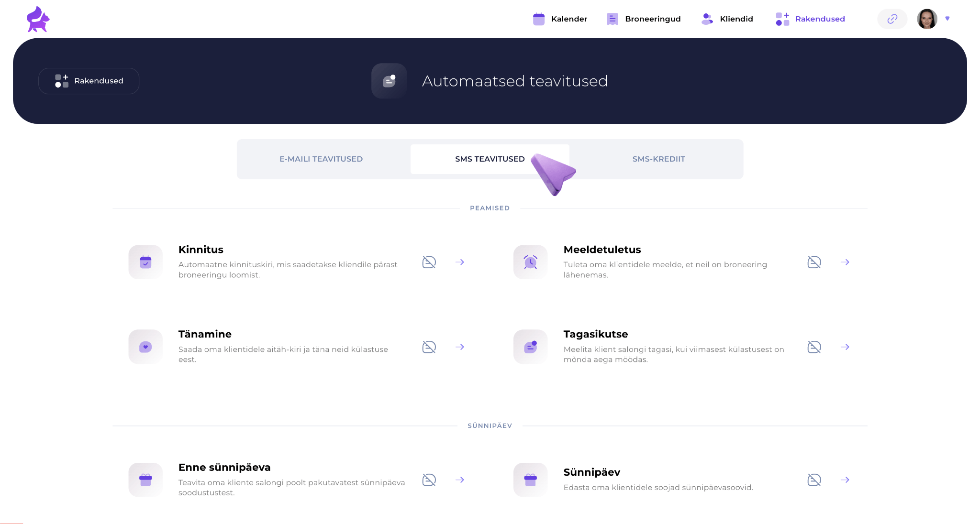Open Sünnipäev settings via arrow
The image size is (980, 524).
pos(845,480)
